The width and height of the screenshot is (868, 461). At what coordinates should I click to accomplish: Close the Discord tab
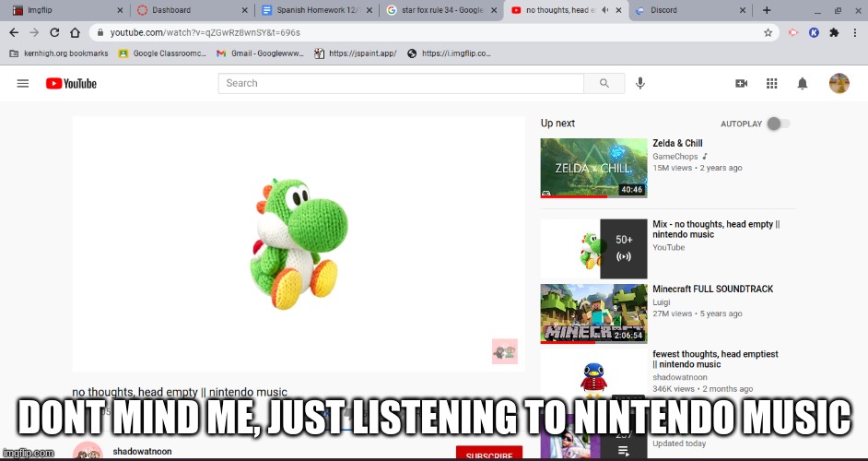[743, 10]
